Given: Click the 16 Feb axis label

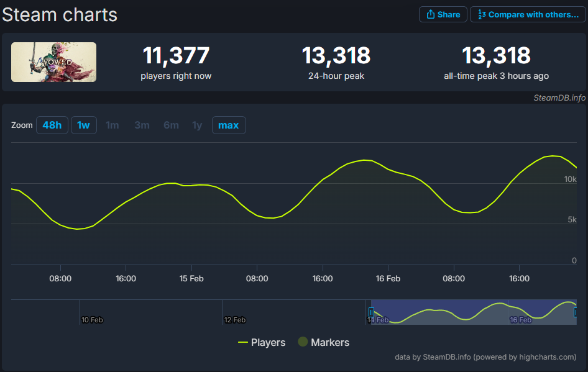Looking at the screenshot, I should tap(388, 278).
